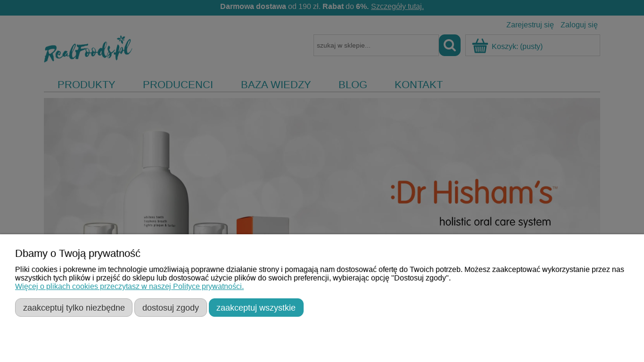Go to KONTAKT page
644x362 pixels.
pyautogui.click(x=419, y=84)
